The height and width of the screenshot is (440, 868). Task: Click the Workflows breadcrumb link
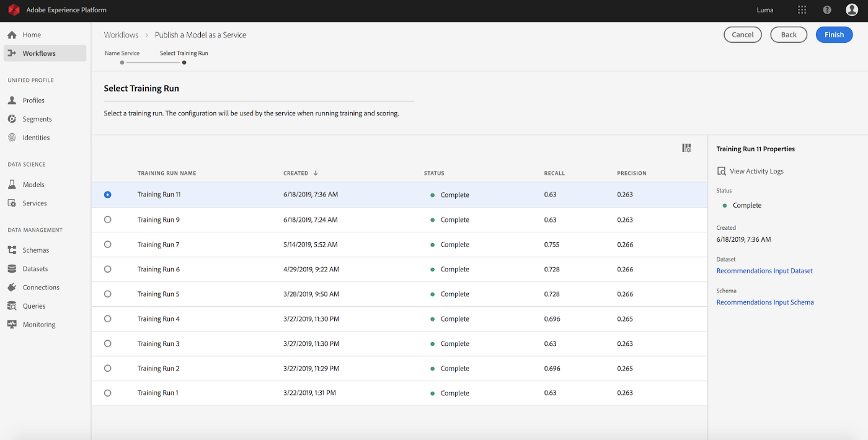pyautogui.click(x=121, y=35)
